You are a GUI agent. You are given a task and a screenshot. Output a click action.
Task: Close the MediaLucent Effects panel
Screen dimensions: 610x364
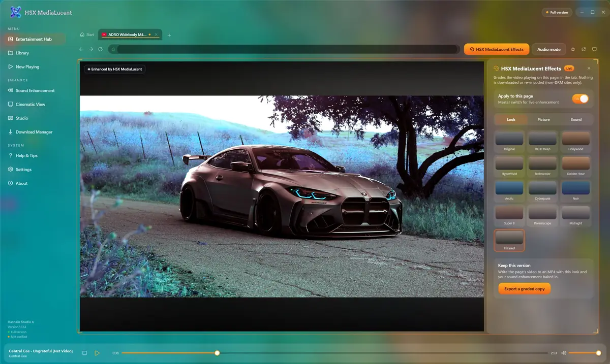pyautogui.click(x=589, y=68)
